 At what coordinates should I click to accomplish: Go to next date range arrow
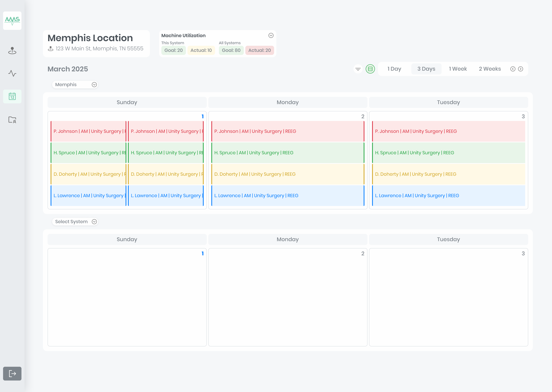(x=521, y=69)
